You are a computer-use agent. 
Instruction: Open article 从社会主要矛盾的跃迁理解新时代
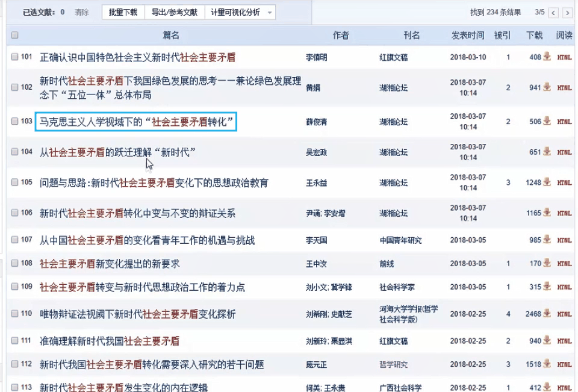point(117,152)
